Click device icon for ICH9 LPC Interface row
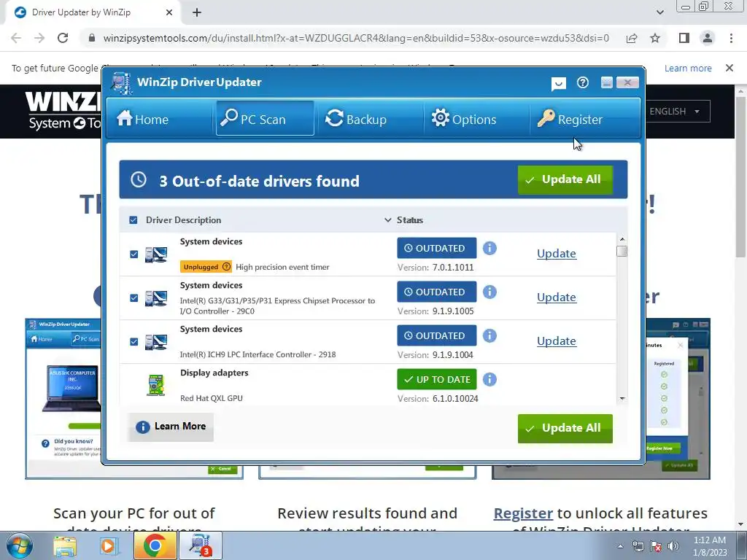The image size is (747, 560). pyautogui.click(x=156, y=343)
